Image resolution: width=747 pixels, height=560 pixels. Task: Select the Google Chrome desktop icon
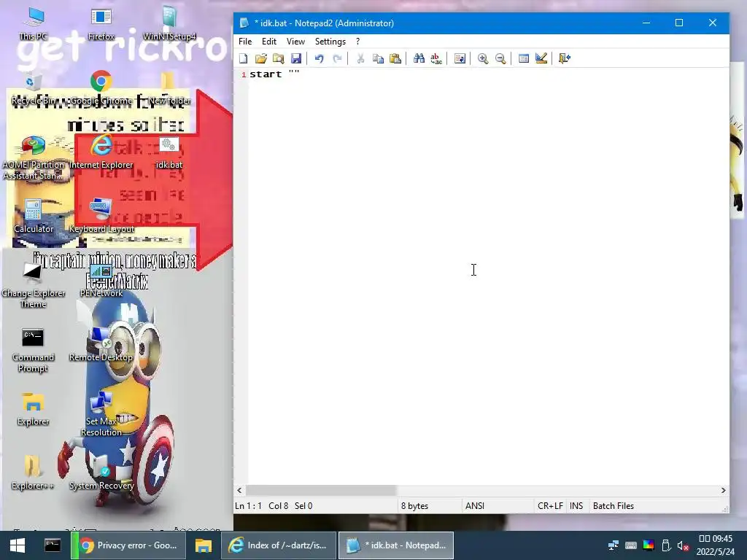pyautogui.click(x=101, y=88)
